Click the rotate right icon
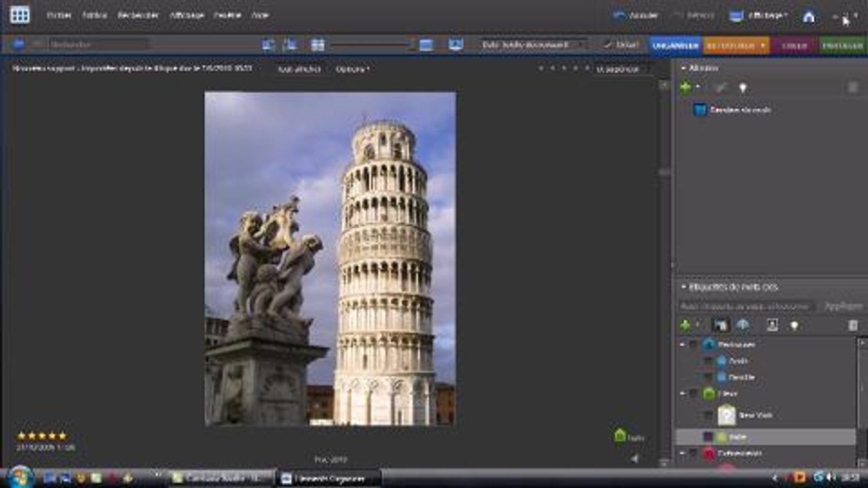The width and height of the screenshot is (868, 488). [x=290, y=45]
